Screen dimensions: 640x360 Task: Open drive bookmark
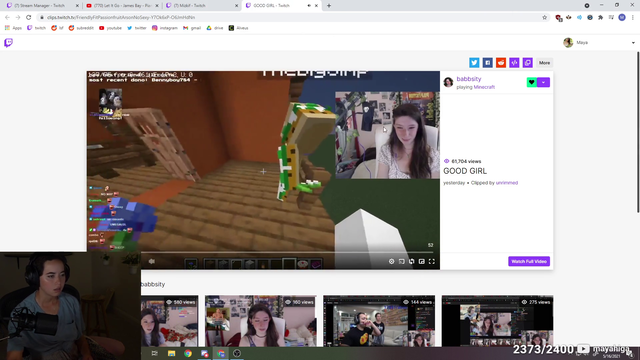tap(215, 28)
